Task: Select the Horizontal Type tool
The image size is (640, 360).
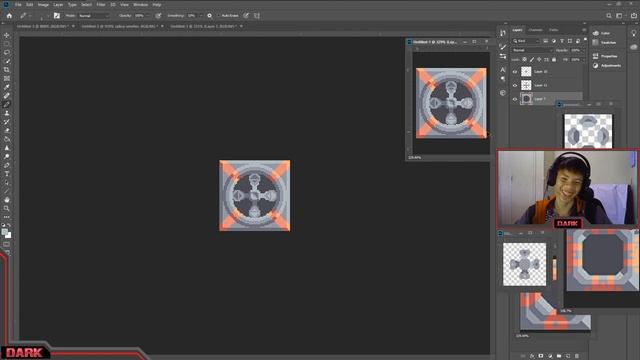Action: [7, 174]
